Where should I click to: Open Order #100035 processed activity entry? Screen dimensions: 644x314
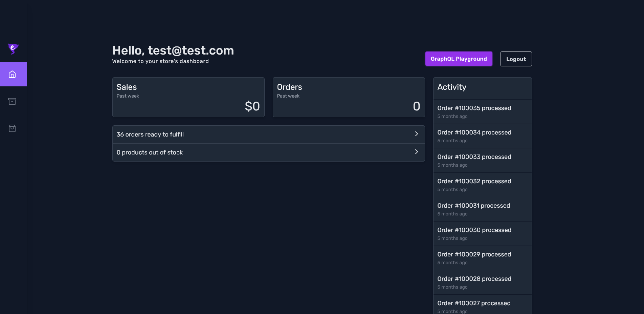[482, 112]
